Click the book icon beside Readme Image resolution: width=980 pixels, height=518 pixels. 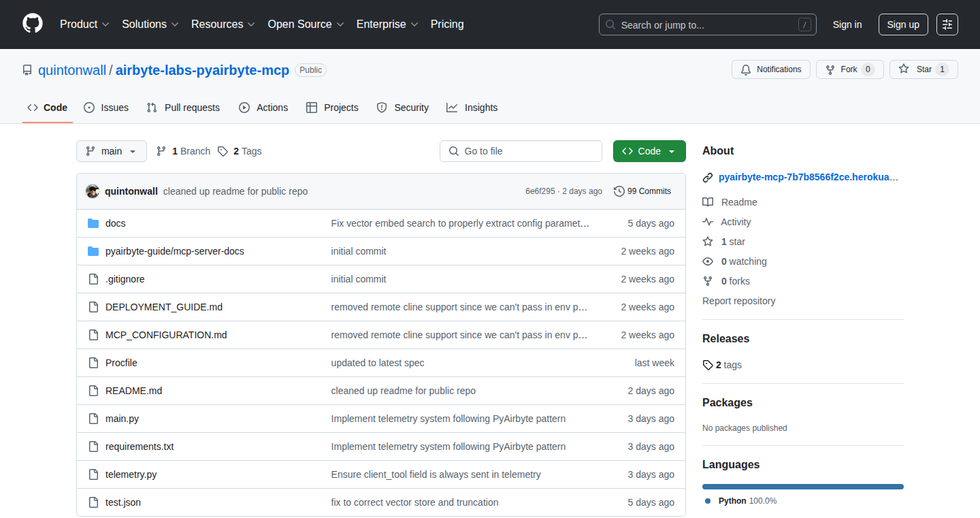[708, 202]
